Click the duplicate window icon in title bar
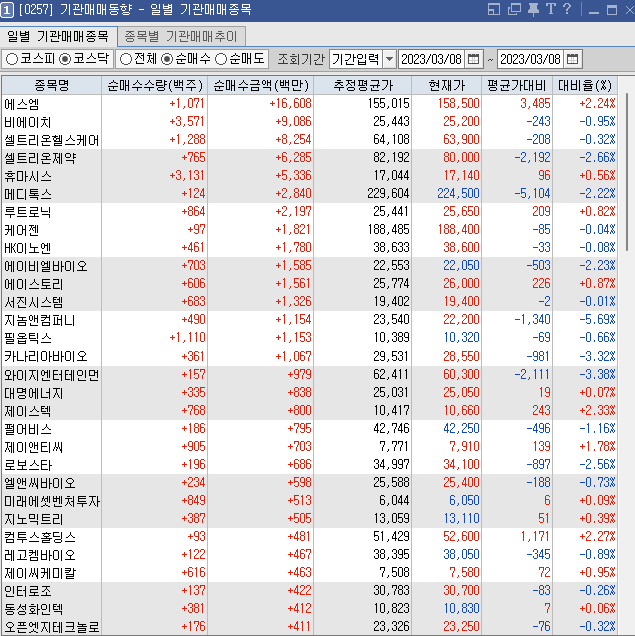 (514, 9)
